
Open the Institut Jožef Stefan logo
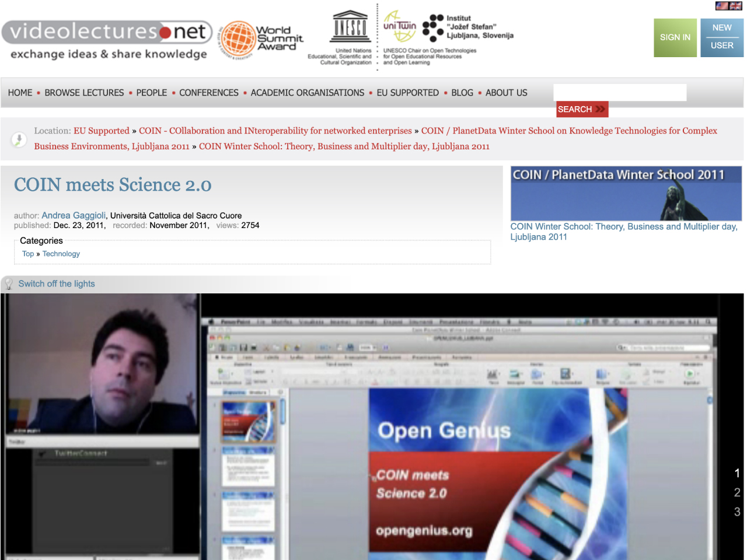[467, 27]
